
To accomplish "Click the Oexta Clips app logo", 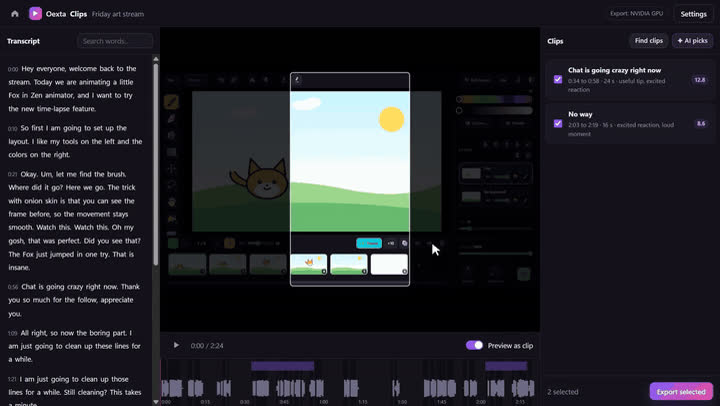I will coord(35,14).
